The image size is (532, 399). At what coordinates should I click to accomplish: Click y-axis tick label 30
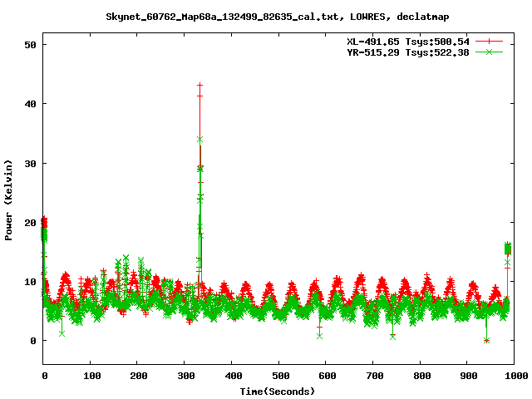30,164
